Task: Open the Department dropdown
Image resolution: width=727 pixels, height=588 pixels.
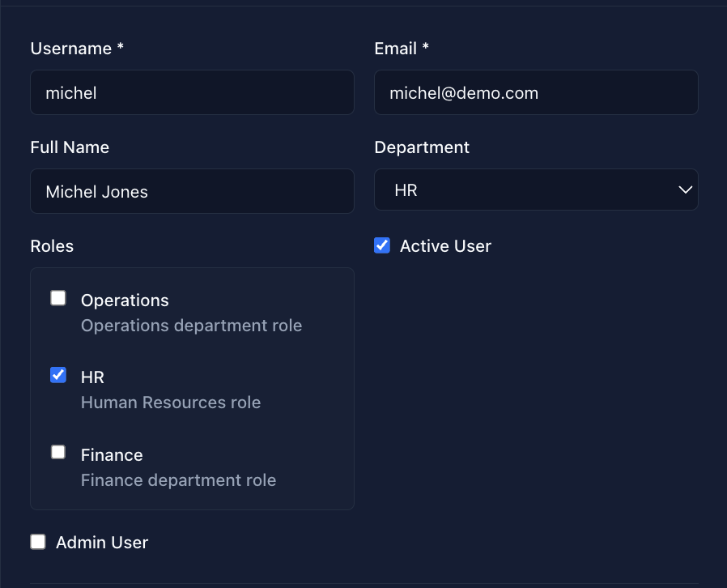Action: [x=536, y=190]
